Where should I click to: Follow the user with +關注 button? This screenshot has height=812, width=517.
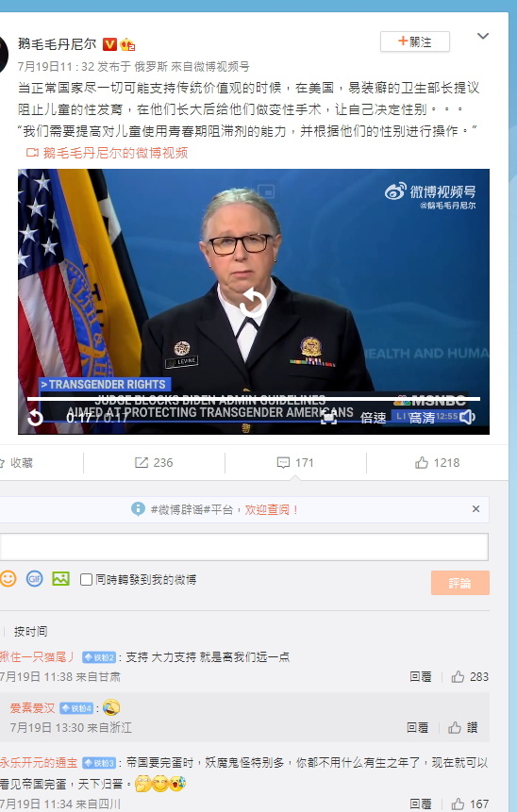tap(415, 41)
